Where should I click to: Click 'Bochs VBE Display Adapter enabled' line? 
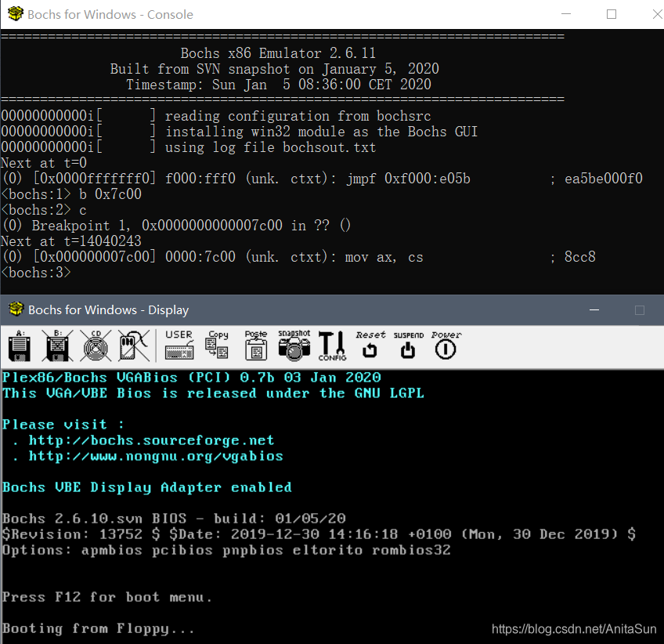[x=147, y=487]
